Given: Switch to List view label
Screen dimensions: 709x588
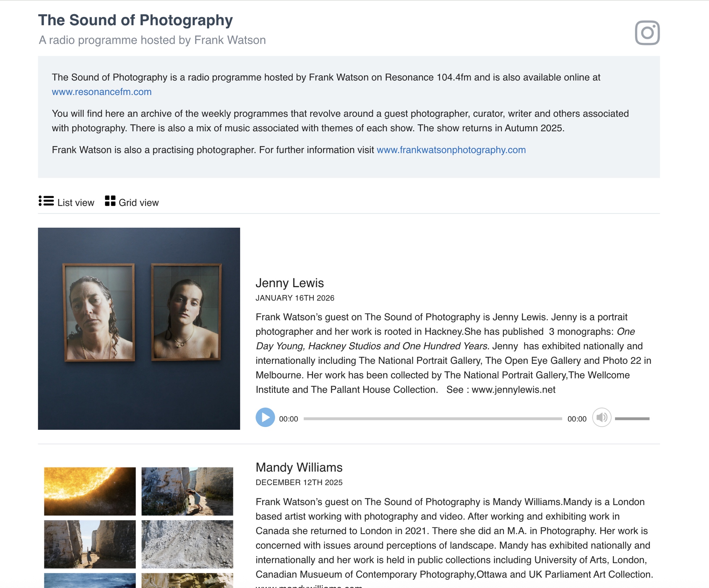Looking at the screenshot, I should [76, 203].
